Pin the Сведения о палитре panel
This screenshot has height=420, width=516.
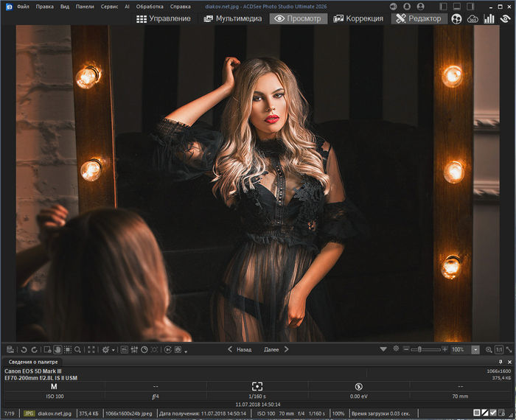[x=502, y=363]
